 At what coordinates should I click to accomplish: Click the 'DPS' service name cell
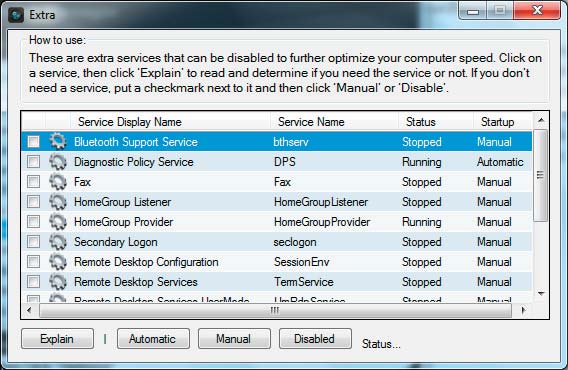pos(285,162)
